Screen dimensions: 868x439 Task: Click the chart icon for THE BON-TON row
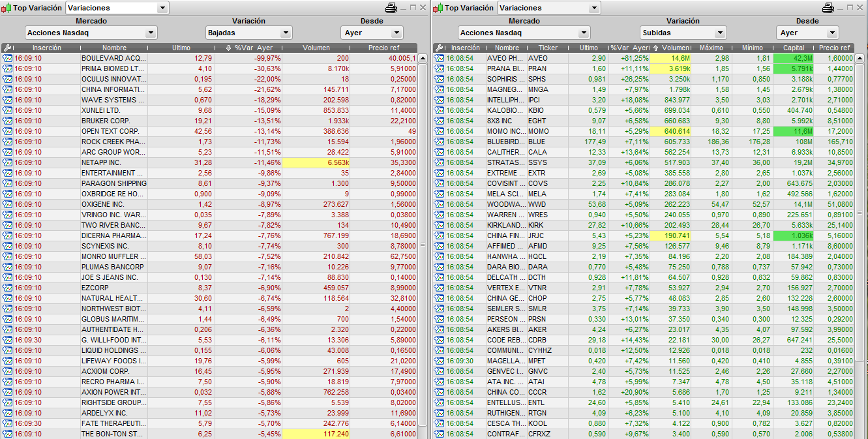[7, 434]
